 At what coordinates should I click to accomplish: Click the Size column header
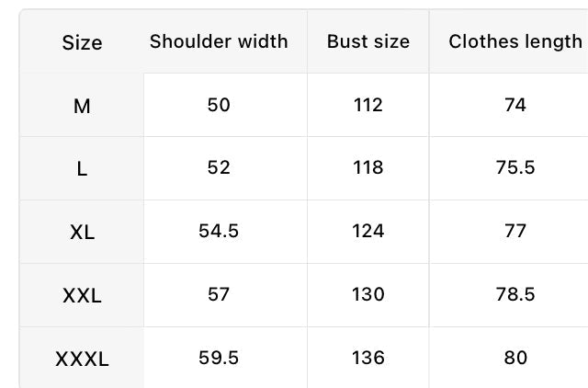(x=82, y=42)
